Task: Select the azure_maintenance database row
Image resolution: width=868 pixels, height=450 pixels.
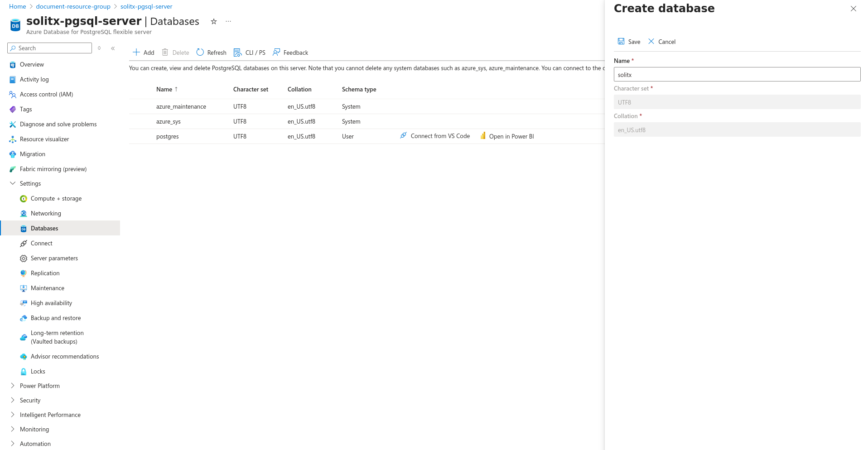Action: [x=366, y=107]
